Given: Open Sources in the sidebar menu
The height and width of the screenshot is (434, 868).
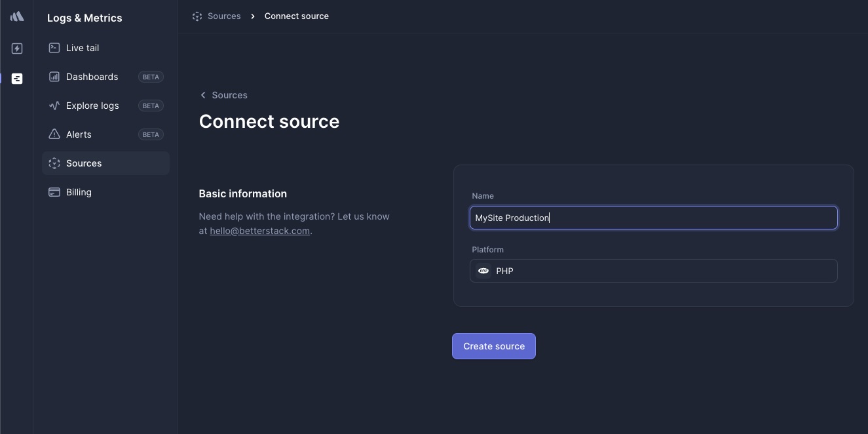Looking at the screenshot, I should (105, 163).
